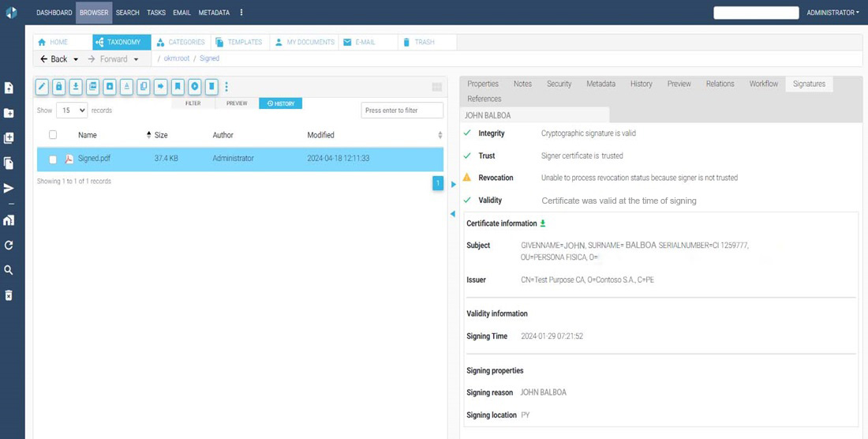This screenshot has width=868, height=439.
Task: Click the bookmark icon in document toolbar
Action: pyautogui.click(x=178, y=86)
